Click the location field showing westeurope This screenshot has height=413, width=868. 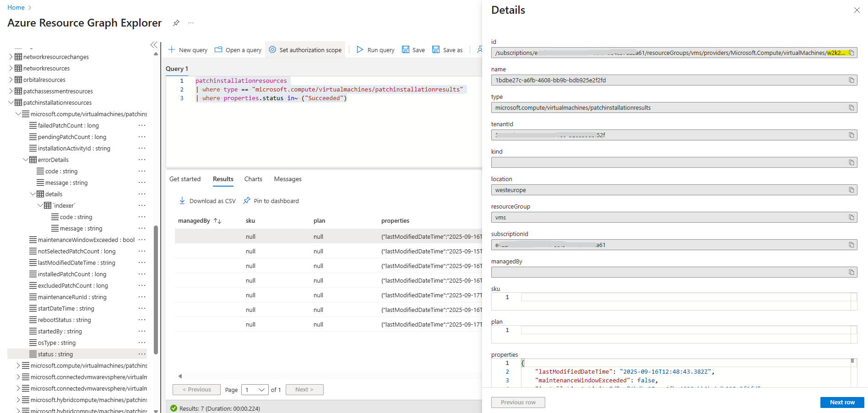[674, 190]
